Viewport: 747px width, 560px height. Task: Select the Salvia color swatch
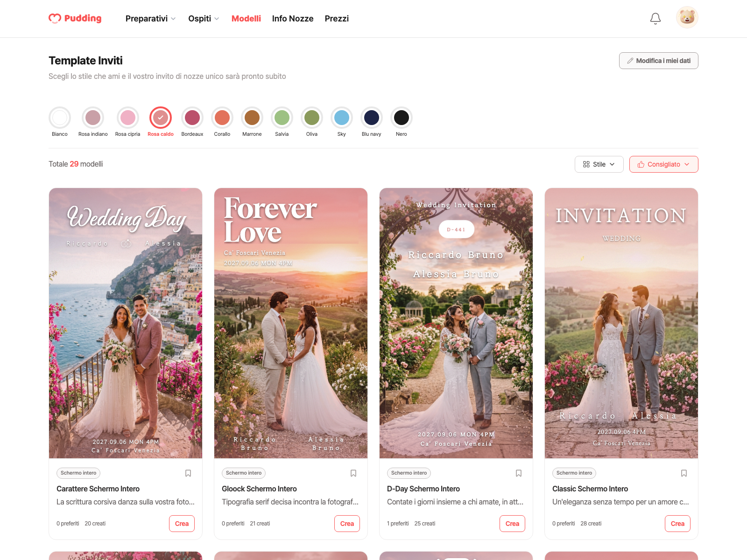tap(282, 118)
